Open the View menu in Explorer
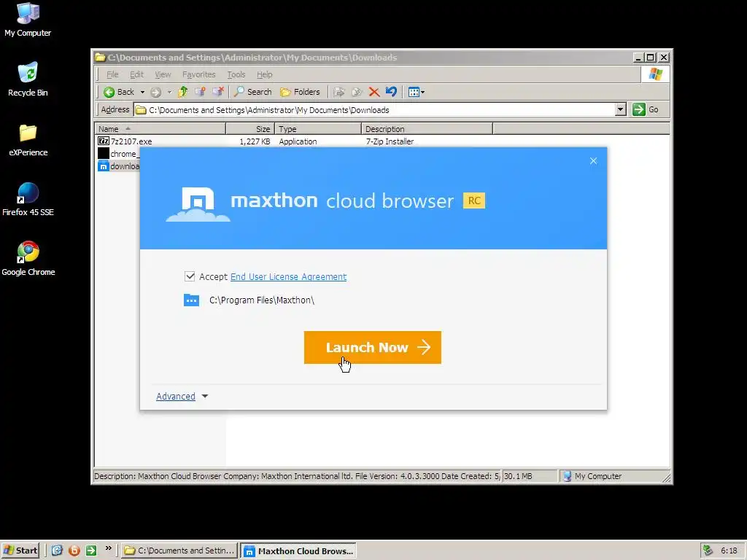Viewport: 747px width, 560px height. [x=163, y=74]
